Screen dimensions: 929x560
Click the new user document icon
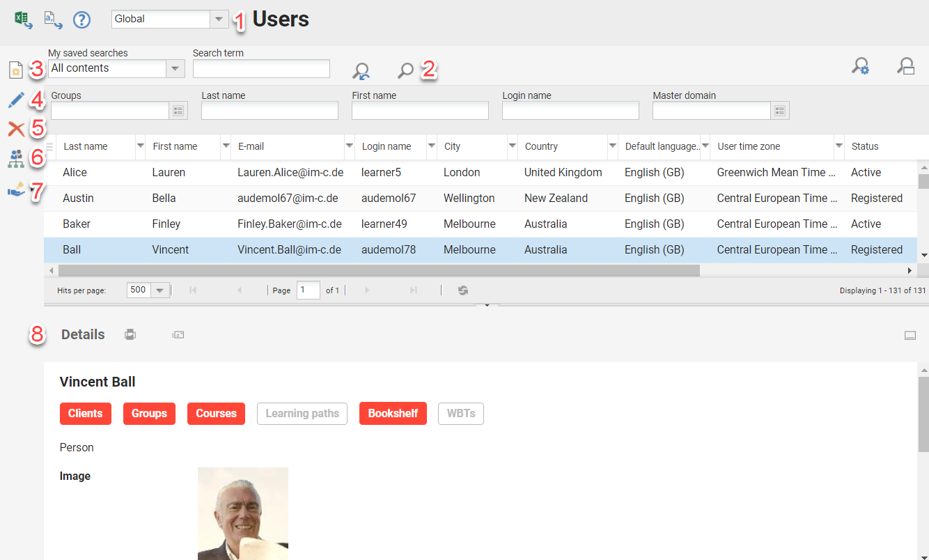(x=15, y=70)
